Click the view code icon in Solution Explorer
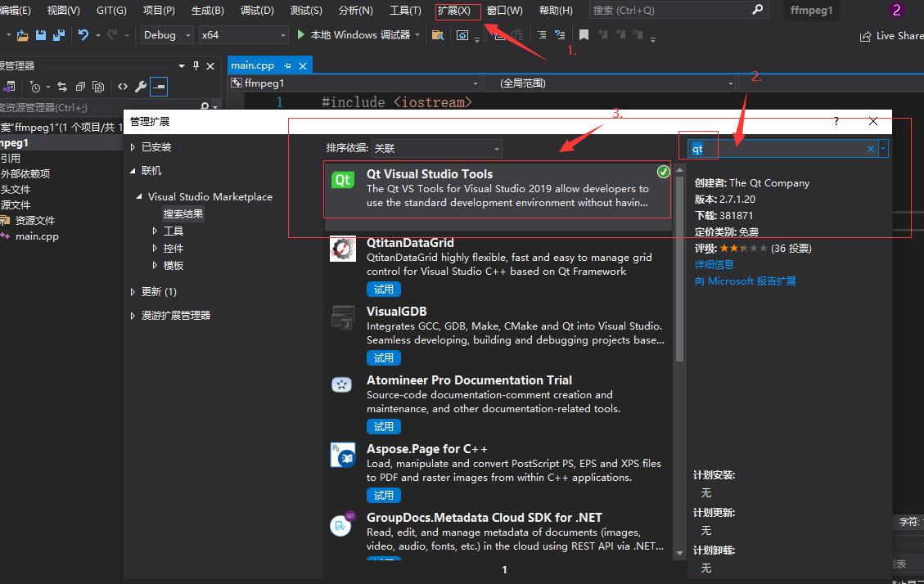The width and height of the screenshot is (924, 584). [x=123, y=87]
